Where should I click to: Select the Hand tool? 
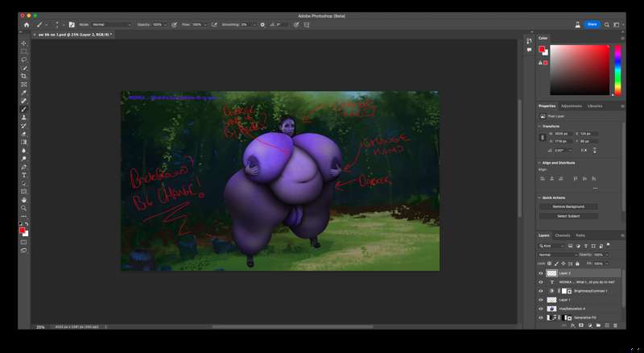24,200
